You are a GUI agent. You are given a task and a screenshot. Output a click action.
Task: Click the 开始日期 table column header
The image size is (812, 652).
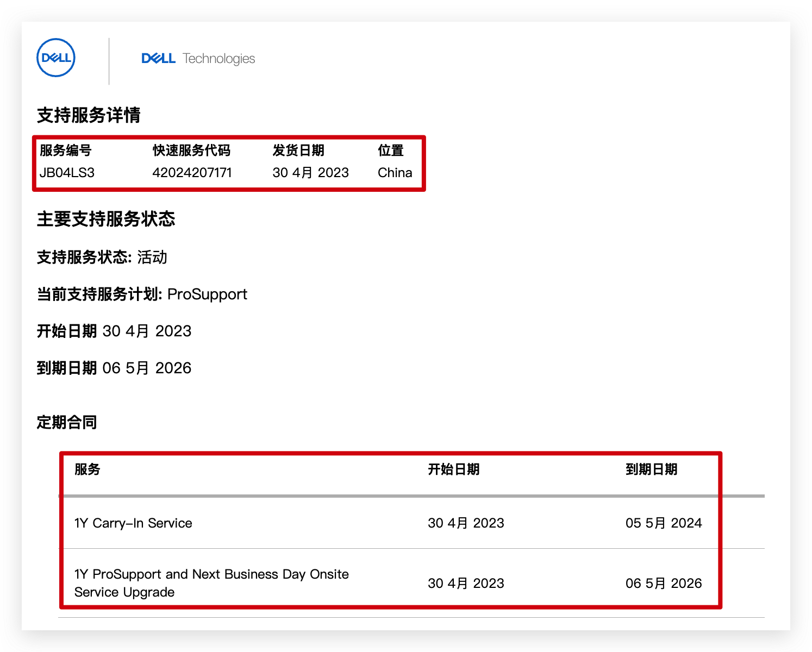pos(454,469)
